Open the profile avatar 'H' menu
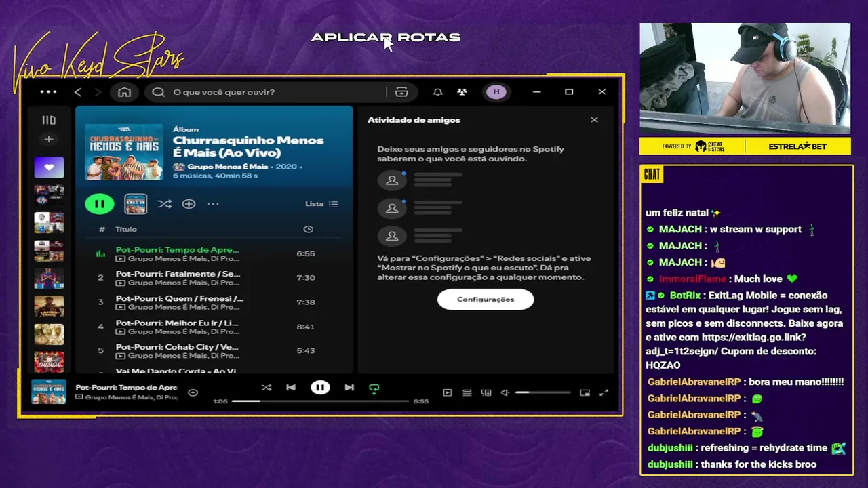This screenshot has width=868, height=488. (496, 92)
